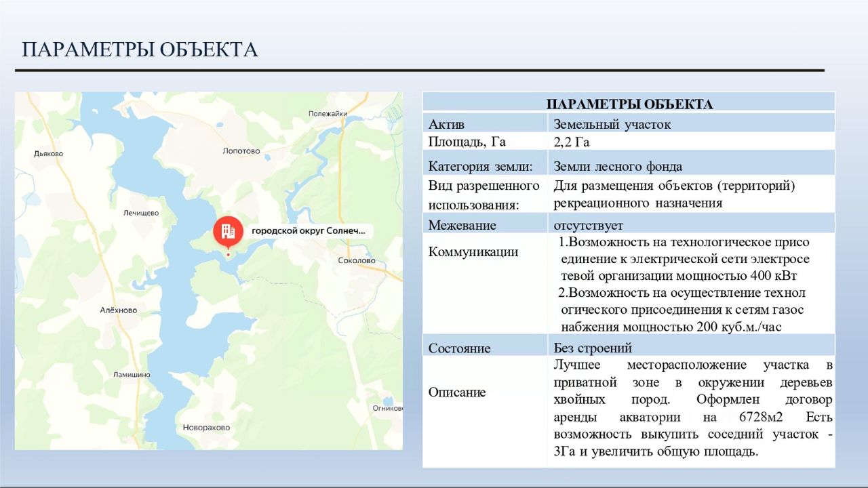Viewport: 868px width, 488px height.
Task: Click the 'Состояние' row label
Action: tap(459, 348)
